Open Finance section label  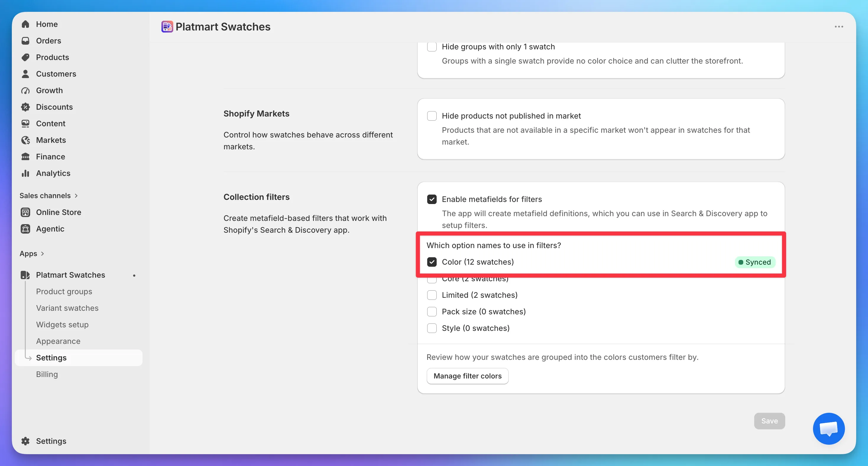point(51,156)
